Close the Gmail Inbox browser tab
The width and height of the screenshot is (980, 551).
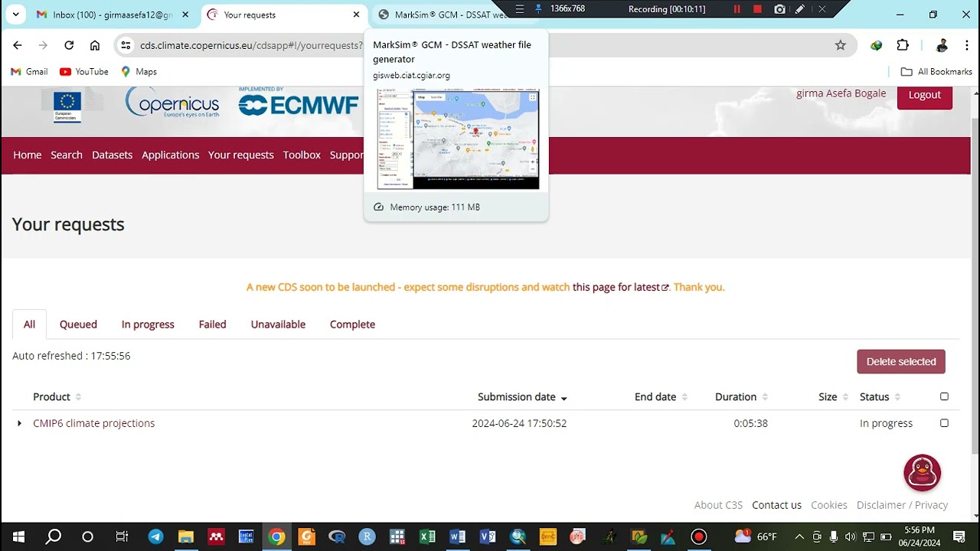tap(185, 15)
